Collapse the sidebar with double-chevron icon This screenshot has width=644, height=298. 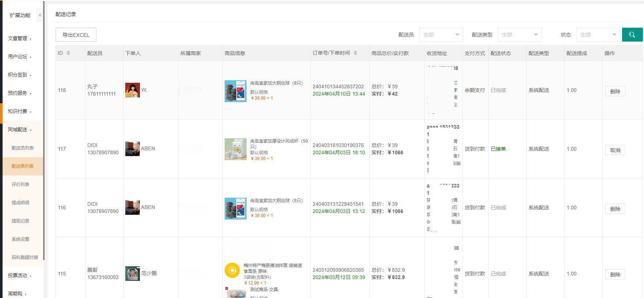pos(40,15)
